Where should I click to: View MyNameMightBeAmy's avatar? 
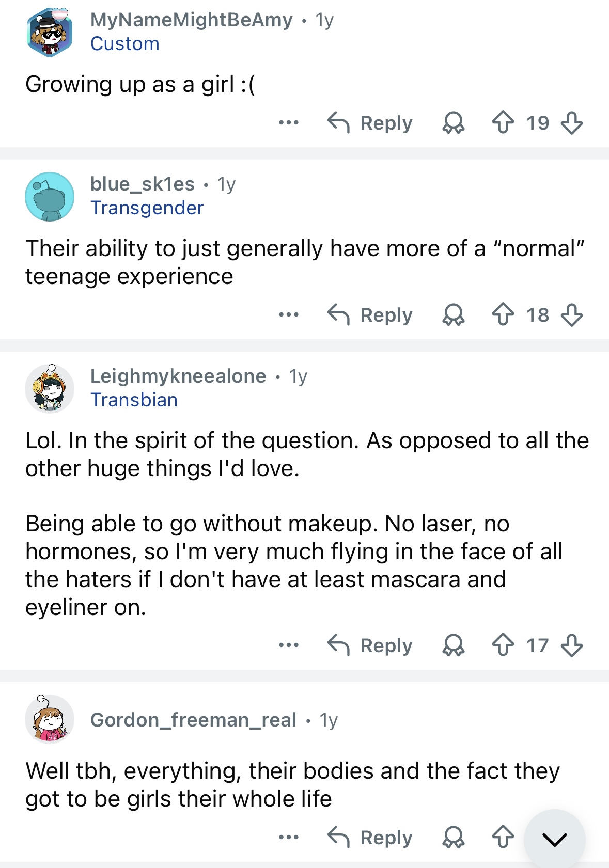[x=50, y=32]
